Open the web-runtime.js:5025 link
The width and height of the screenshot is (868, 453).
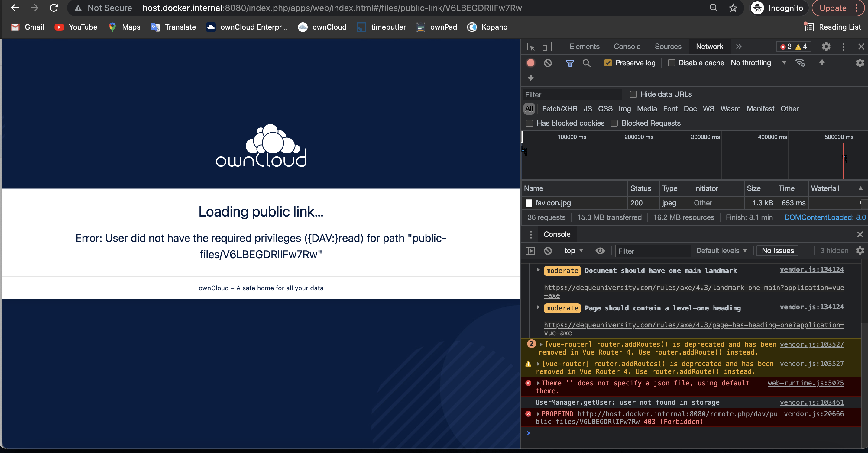click(805, 383)
